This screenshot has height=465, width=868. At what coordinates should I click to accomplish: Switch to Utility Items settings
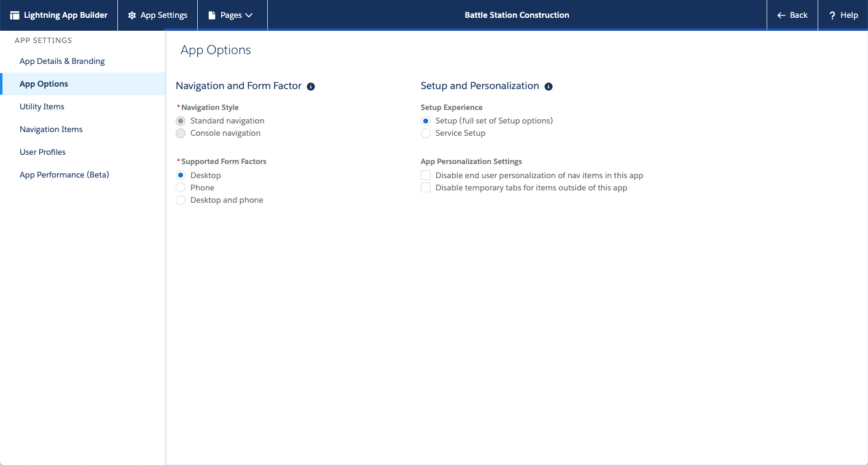click(x=42, y=106)
